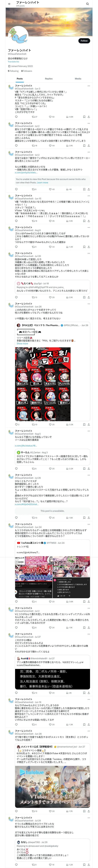Switch to the Replies tab

pos(49,79)
